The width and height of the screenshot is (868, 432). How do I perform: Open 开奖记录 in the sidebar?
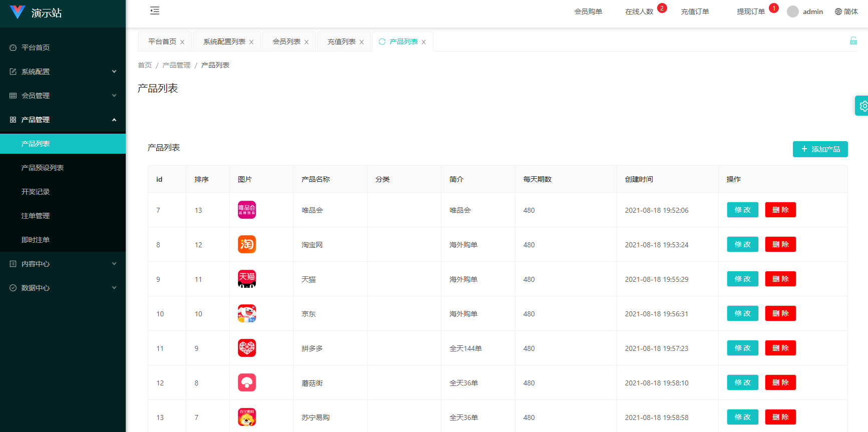tap(36, 192)
